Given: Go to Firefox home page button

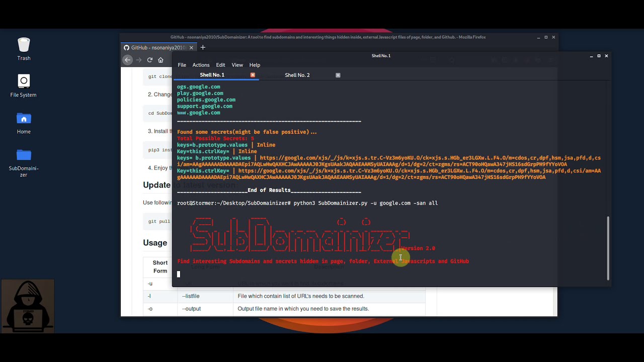Looking at the screenshot, I should click(x=160, y=60).
